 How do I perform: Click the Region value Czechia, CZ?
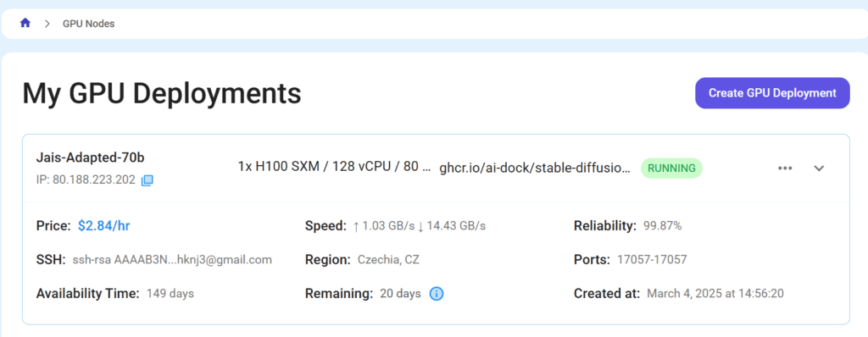pos(388,260)
